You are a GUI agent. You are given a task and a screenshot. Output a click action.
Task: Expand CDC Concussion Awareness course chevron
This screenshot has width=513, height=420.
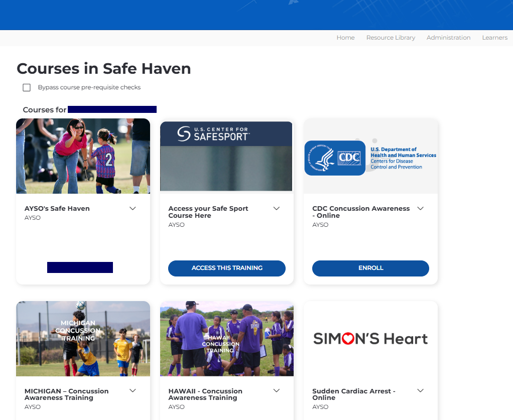click(420, 209)
